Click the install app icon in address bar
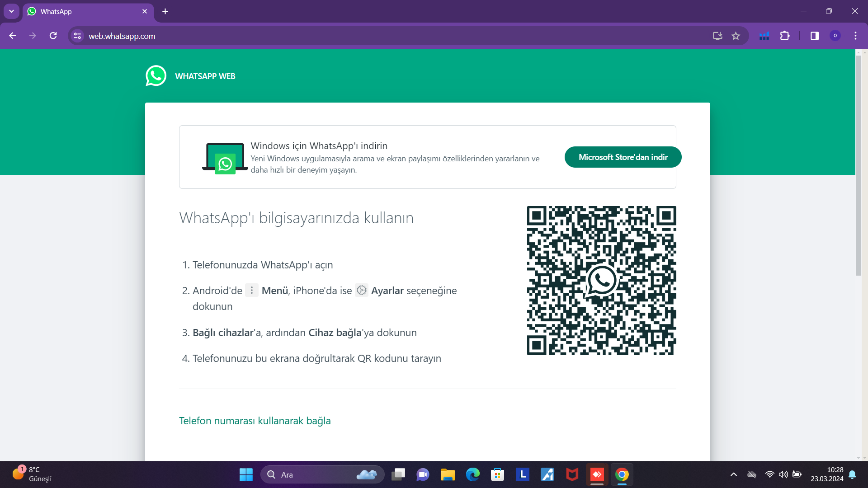 coord(717,36)
